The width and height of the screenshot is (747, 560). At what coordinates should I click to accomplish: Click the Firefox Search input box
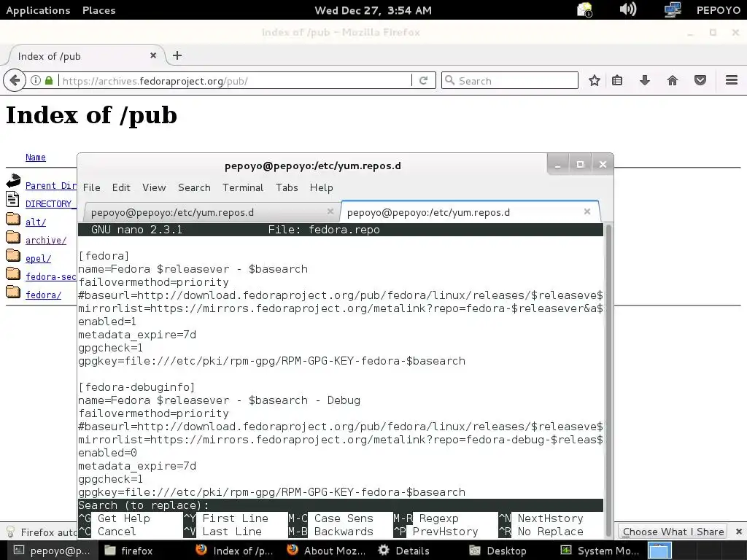pyautogui.click(x=510, y=80)
